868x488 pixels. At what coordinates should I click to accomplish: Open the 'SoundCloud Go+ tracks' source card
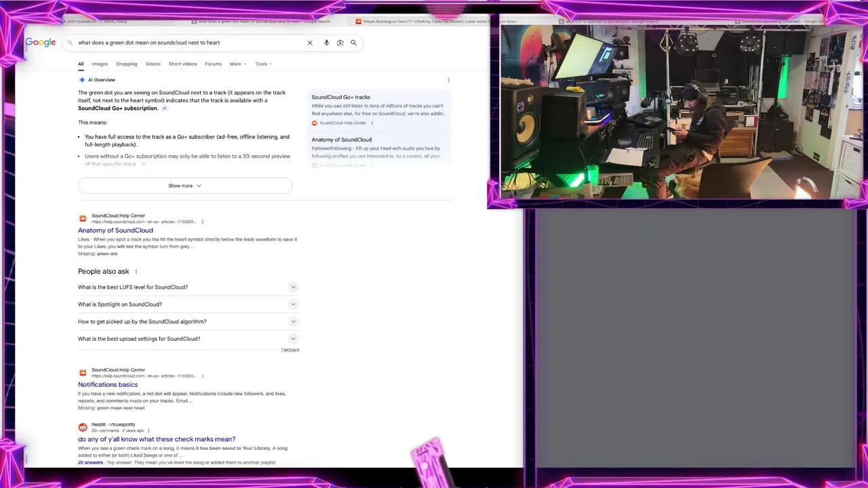pos(378,110)
